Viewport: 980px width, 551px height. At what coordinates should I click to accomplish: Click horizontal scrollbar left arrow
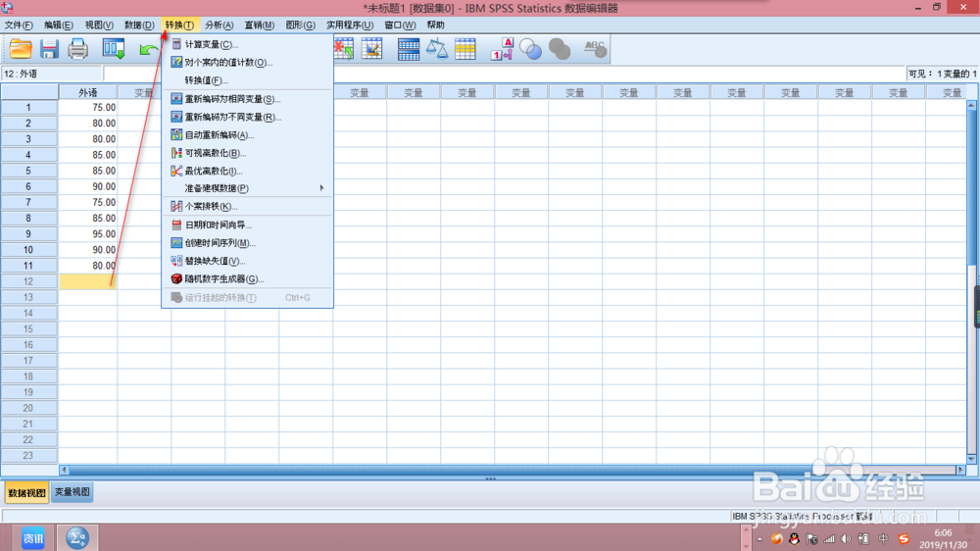[x=64, y=470]
